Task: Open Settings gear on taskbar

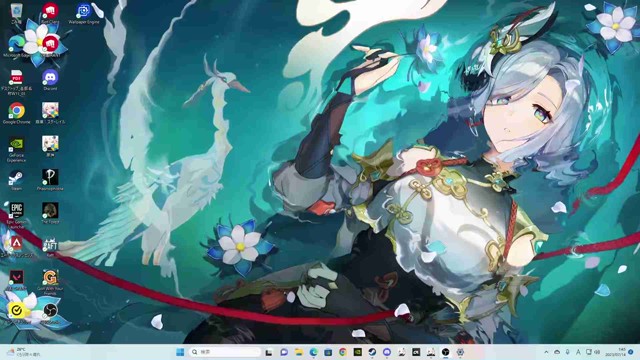Action: tap(460, 352)
